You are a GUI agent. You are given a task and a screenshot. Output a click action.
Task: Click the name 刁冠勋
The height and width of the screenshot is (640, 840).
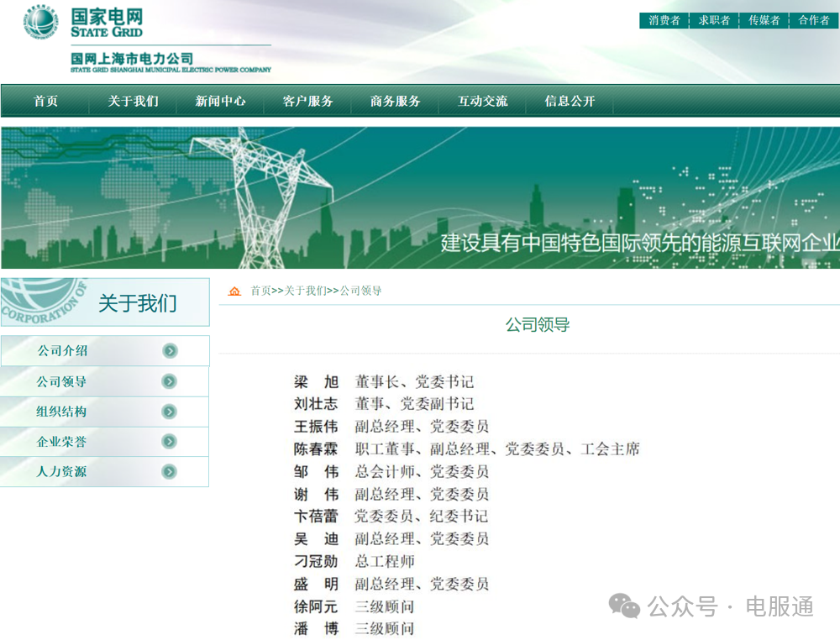[316, 561]
